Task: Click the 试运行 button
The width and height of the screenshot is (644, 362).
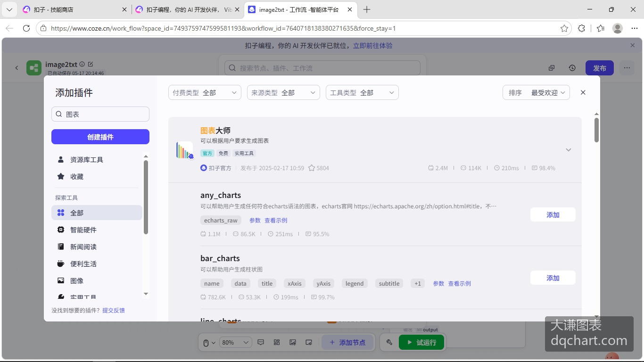Action: pyautogui.click(x=421, y=343)
